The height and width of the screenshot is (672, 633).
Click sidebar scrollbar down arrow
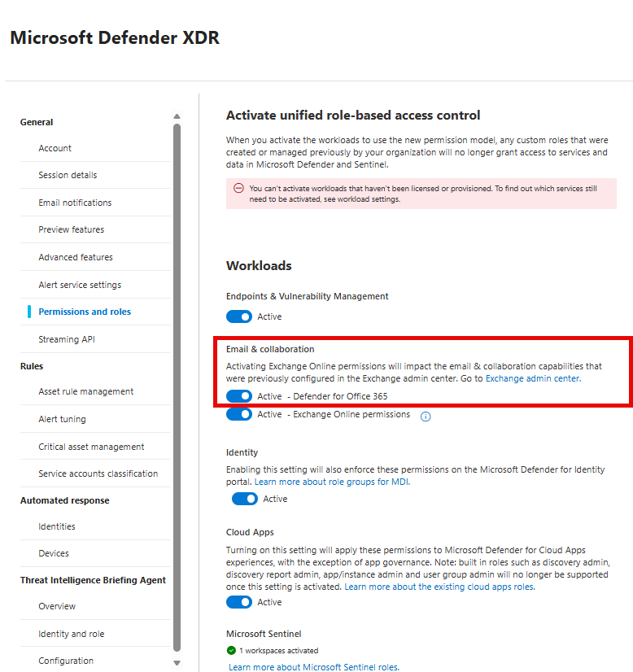[177, 662]
